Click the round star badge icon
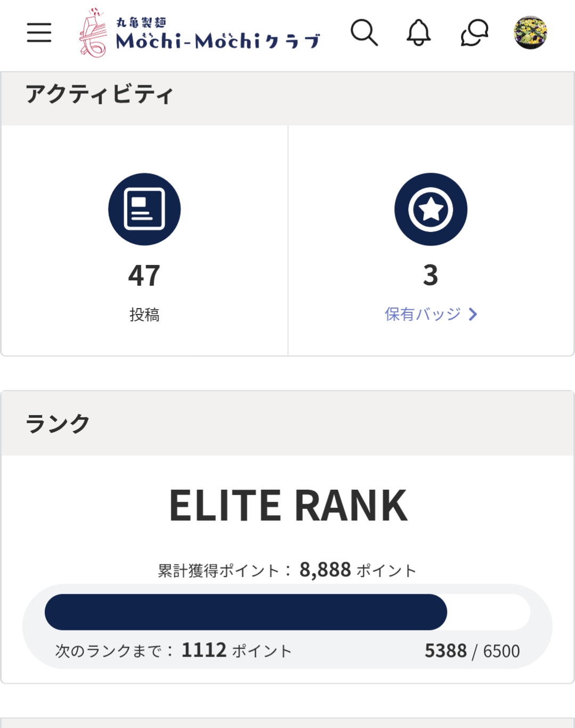 tap(431, 209)
